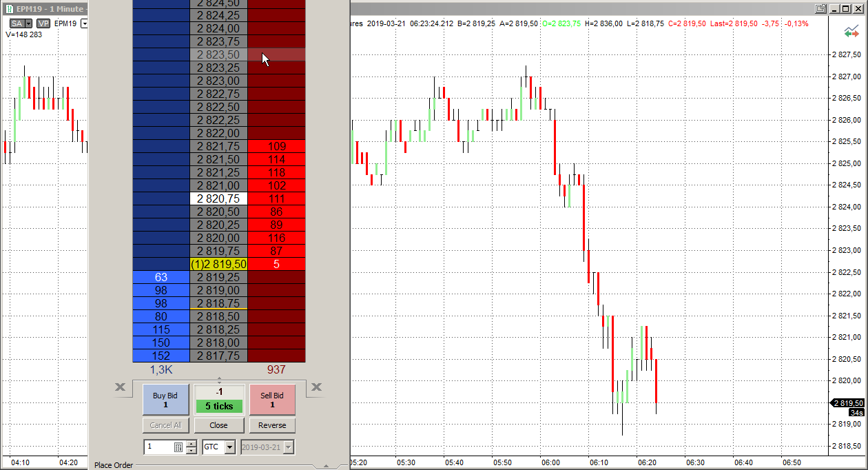Click price cell 2 821,00

218,185
